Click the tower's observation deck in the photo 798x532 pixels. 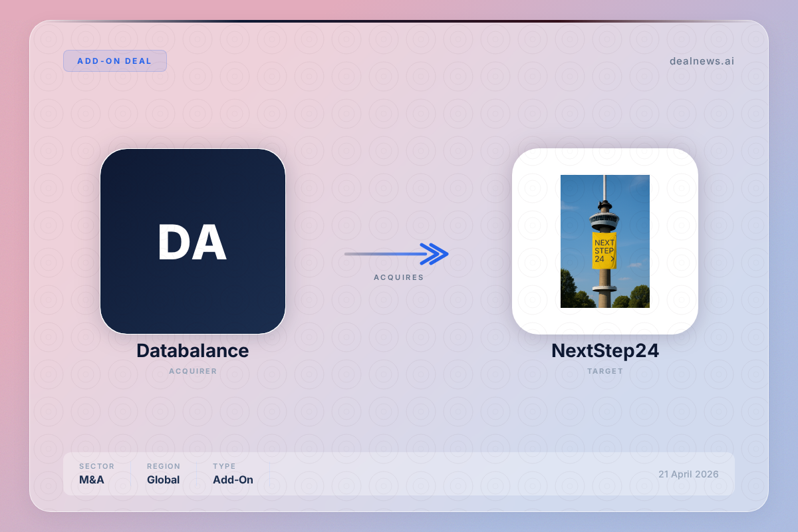point(604,219)
